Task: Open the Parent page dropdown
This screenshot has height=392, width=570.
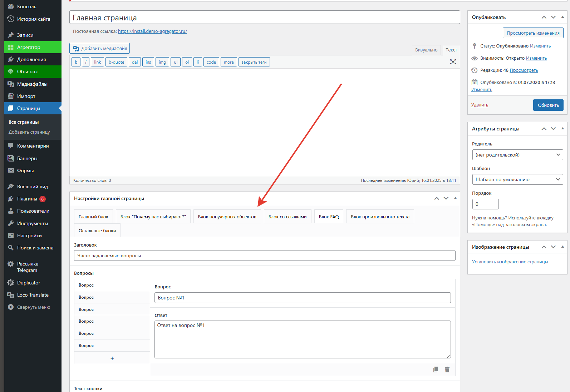Action: 517,155
